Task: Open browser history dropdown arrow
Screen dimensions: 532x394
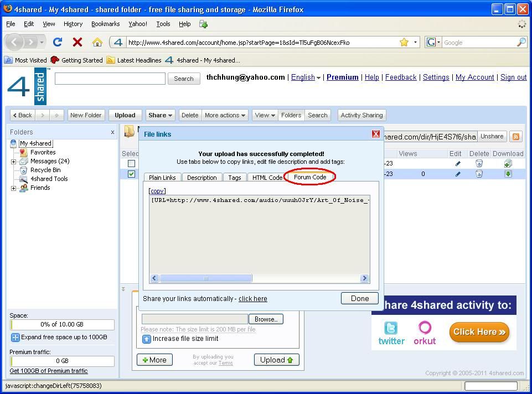Action: pyautogui.click(x=42, y=43)
